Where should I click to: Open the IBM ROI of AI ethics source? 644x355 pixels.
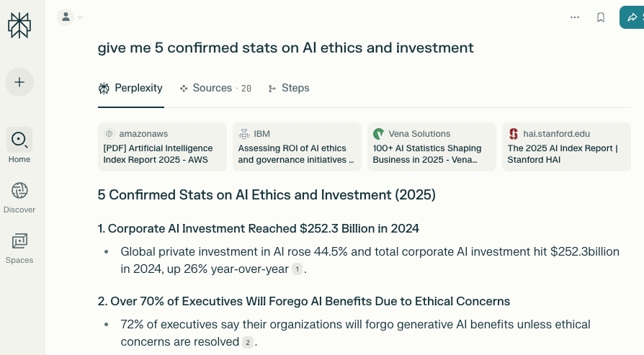297,147
